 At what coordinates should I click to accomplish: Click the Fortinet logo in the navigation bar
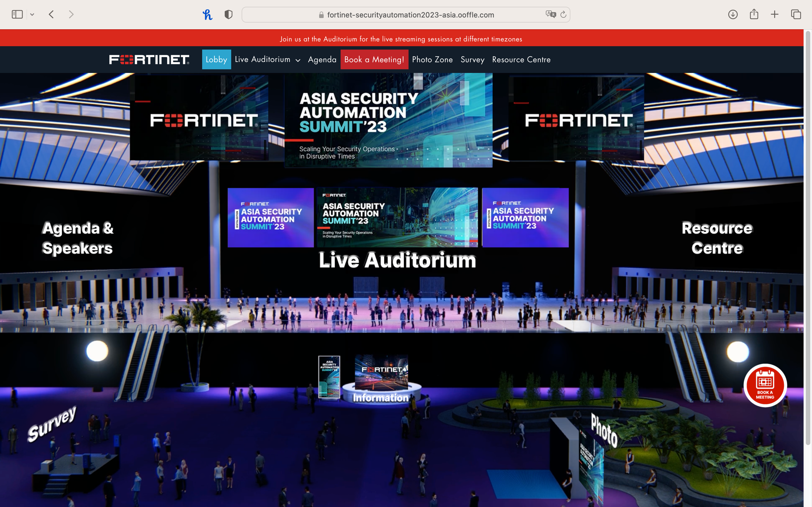(149, 59)
